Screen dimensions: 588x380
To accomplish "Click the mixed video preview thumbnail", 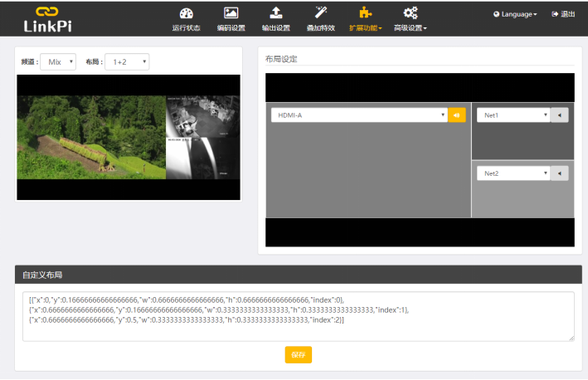I will (129, 137).
